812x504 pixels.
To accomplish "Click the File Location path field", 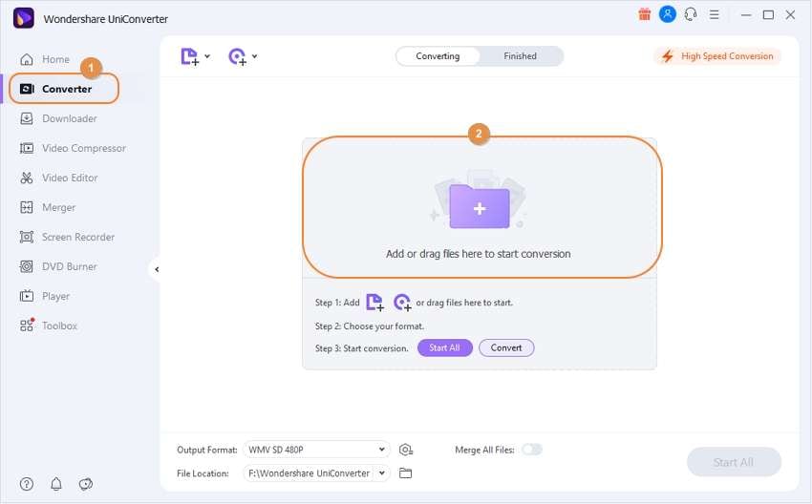I will [310, 472].
